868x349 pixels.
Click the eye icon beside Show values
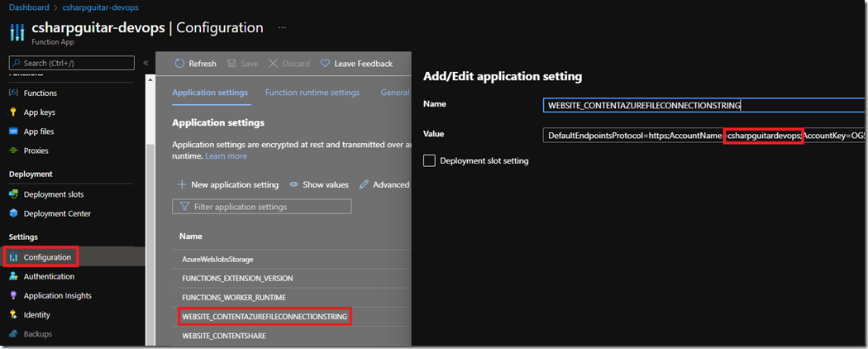point(294,184)
